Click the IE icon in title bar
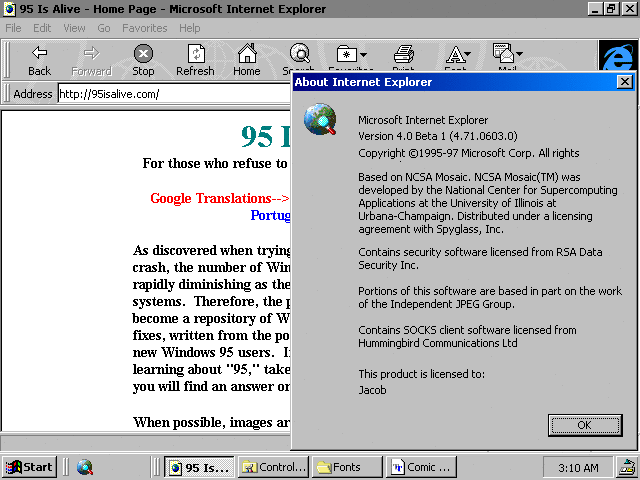Viewport: 640px width, 480px height. pos(9,9)
